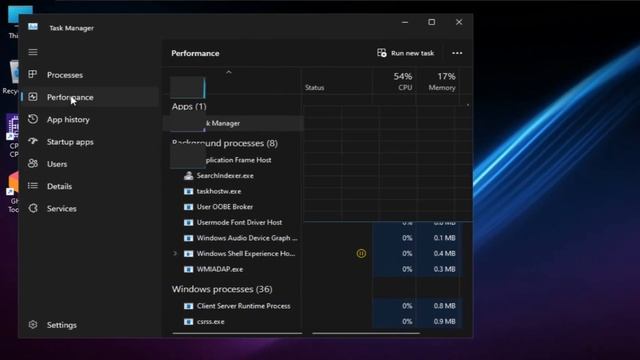The height and width of the screenshot is (360, 640).
Task: Select the SearchIndexer.exe row
Action: click(x=233, y=176)
